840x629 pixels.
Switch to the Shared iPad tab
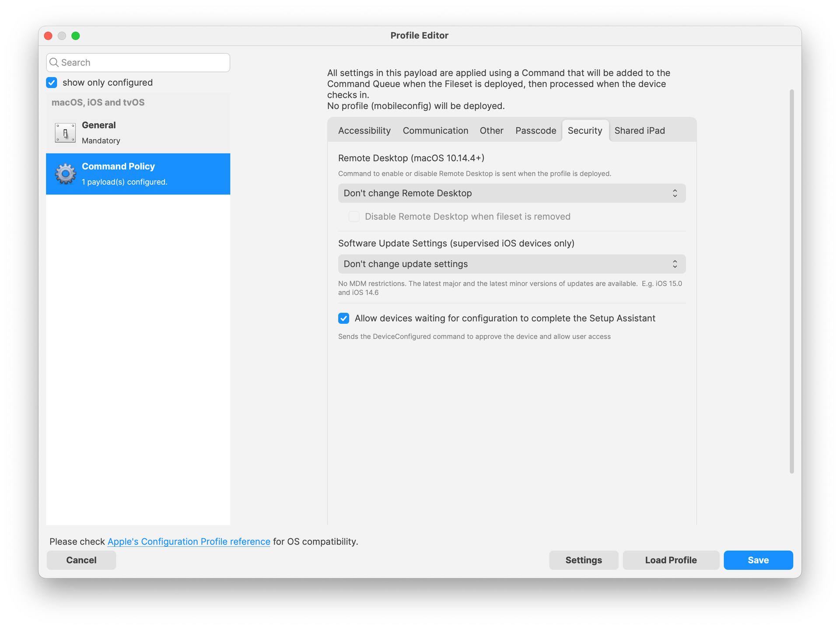click(x=640, y=131)
